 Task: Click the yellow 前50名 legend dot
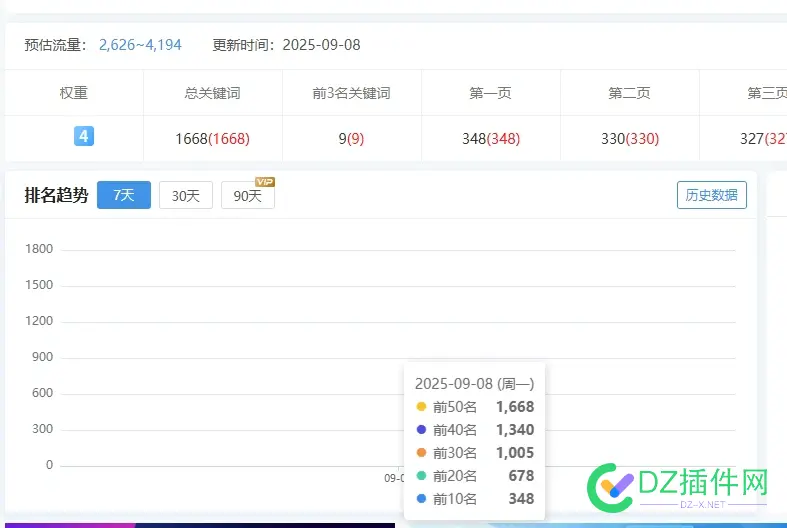tap(422, 407)
